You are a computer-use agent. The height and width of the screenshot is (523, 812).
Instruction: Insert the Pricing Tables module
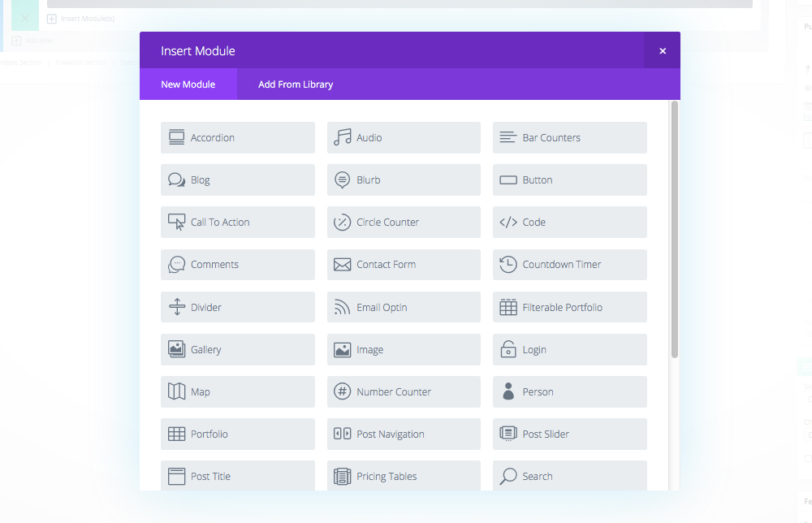pos(404,476)
